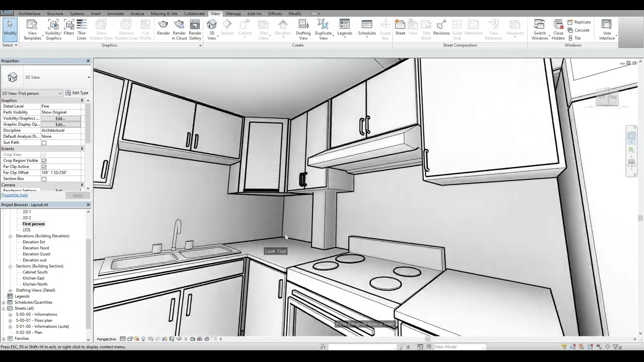The height and width of the screenshot is (362, 644).
Task: Select the Modify tool
Action: pyautogui.click(x=10, y=29)
